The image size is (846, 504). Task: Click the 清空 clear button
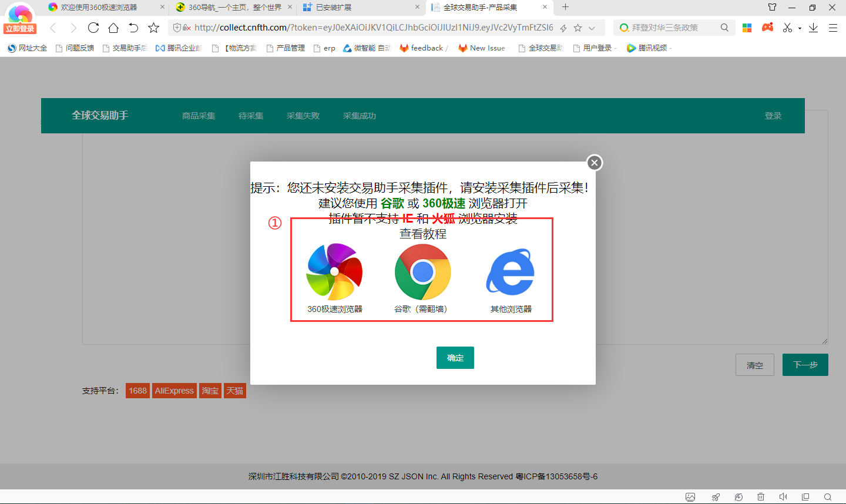point(755,365)
